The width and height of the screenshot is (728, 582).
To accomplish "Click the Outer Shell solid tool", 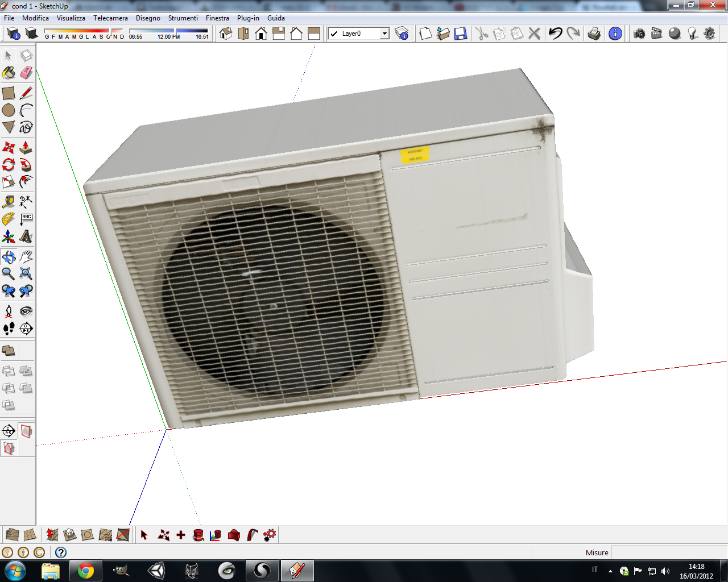I will point(9,351).
